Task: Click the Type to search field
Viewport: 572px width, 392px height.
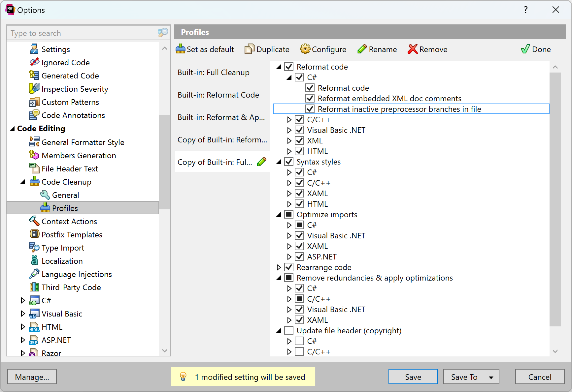Action: click(x=83, y=33)
